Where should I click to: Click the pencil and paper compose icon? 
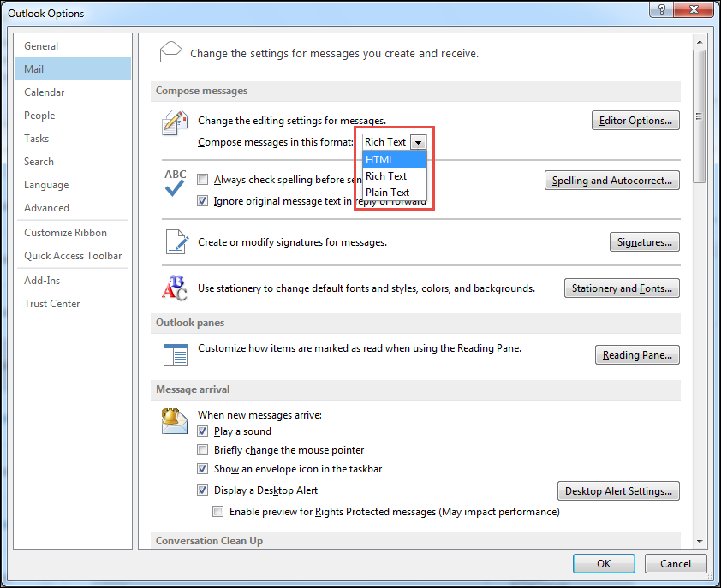175,122
